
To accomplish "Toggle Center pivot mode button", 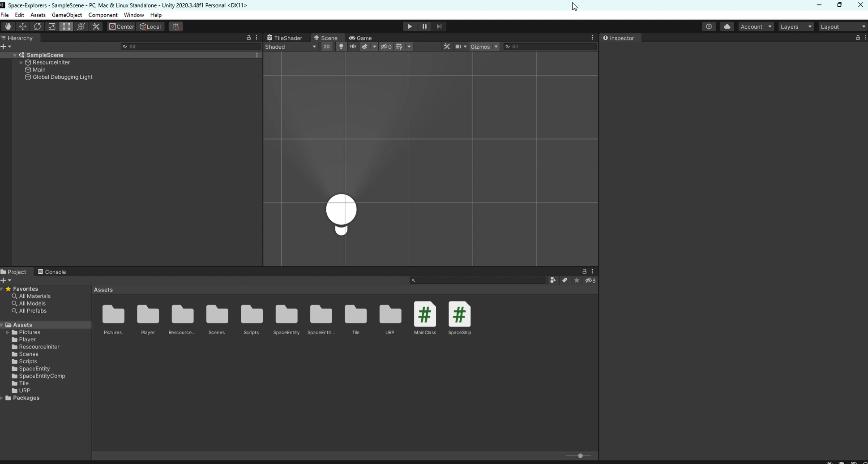I will click(x=121, y=26).
